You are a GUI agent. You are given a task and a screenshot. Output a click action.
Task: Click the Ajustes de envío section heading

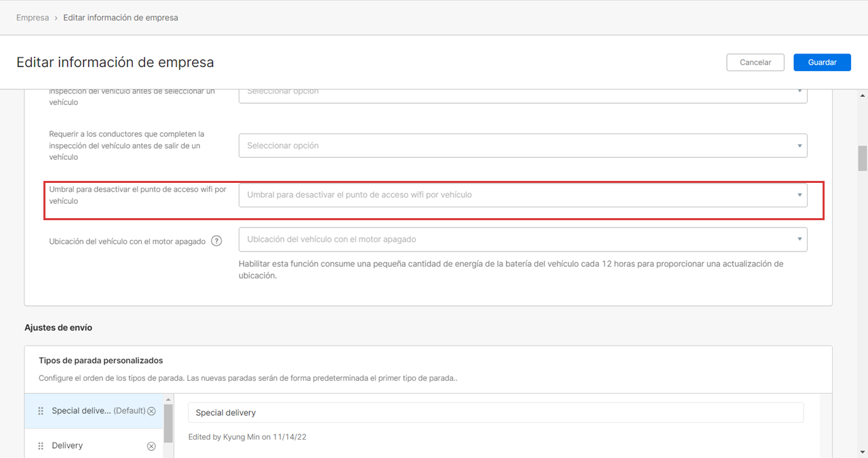[58, 328]
